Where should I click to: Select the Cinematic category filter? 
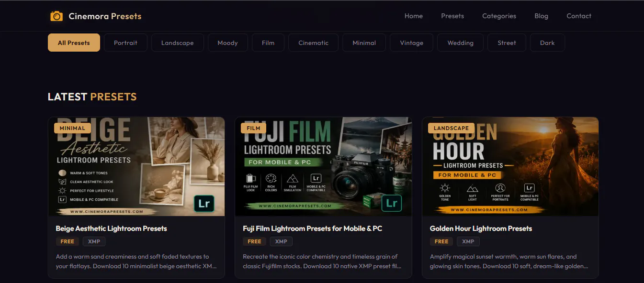(x=313, y=43)
